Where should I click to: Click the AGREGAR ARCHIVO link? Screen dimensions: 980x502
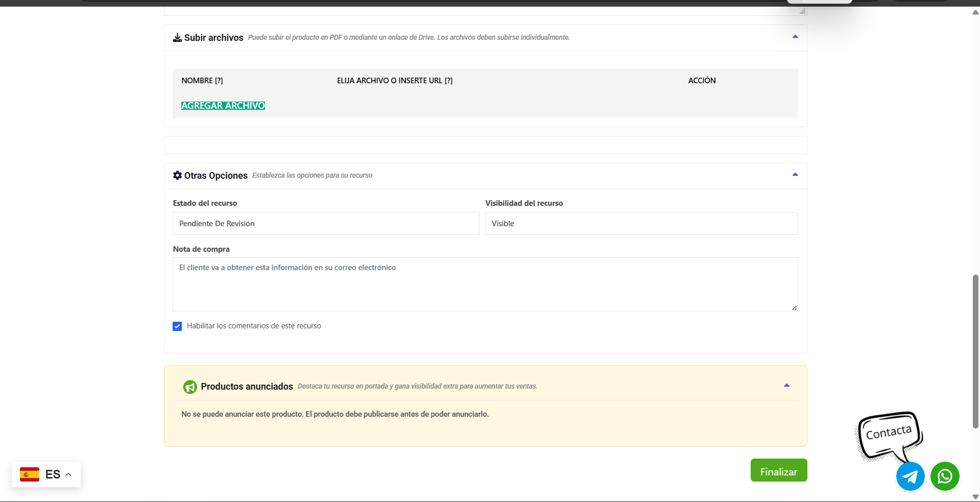pyautogui.click(x=223, y=106)
